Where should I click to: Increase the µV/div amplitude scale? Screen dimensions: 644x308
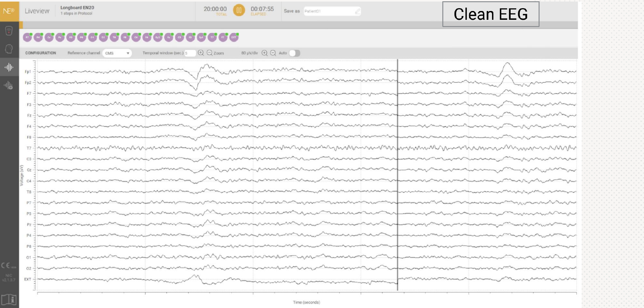(265, 53)
